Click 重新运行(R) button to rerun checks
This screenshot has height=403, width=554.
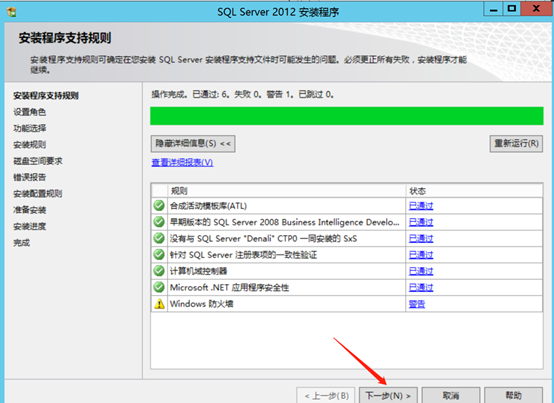pyautogui.click(x=516, y=144)
